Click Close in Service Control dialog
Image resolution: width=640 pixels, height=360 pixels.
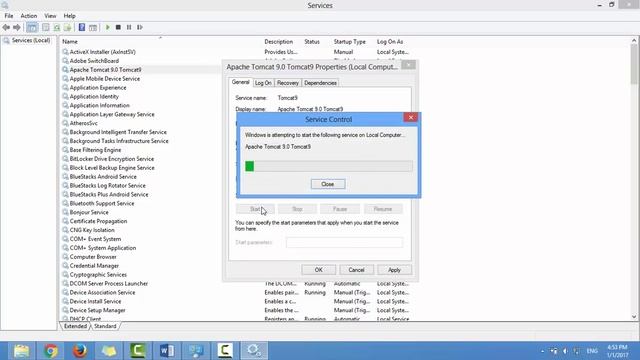pos(328,184)
